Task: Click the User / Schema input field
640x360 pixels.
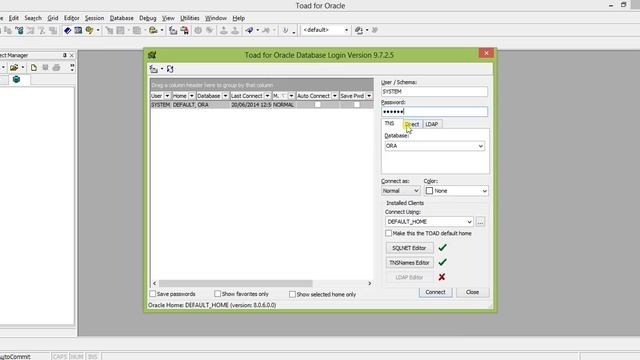Action: [x=434, y=91]
